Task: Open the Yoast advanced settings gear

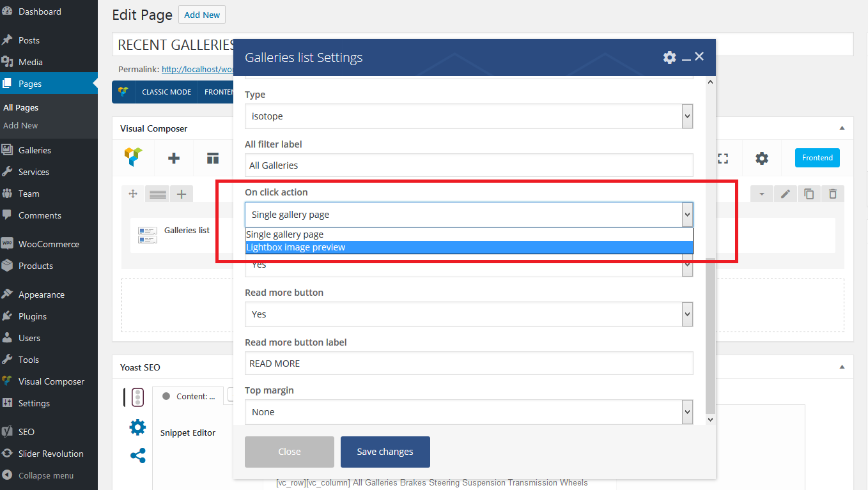Action: 137,427
